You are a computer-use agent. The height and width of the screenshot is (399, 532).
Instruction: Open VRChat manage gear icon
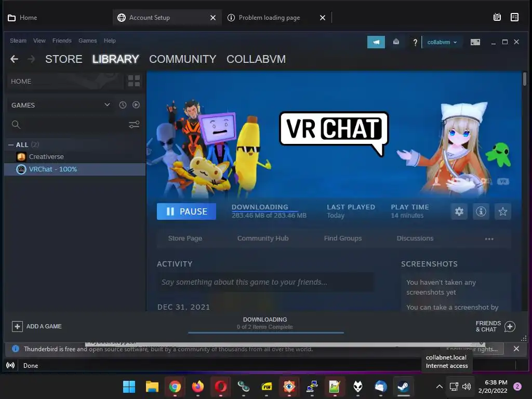coord(459,211)
